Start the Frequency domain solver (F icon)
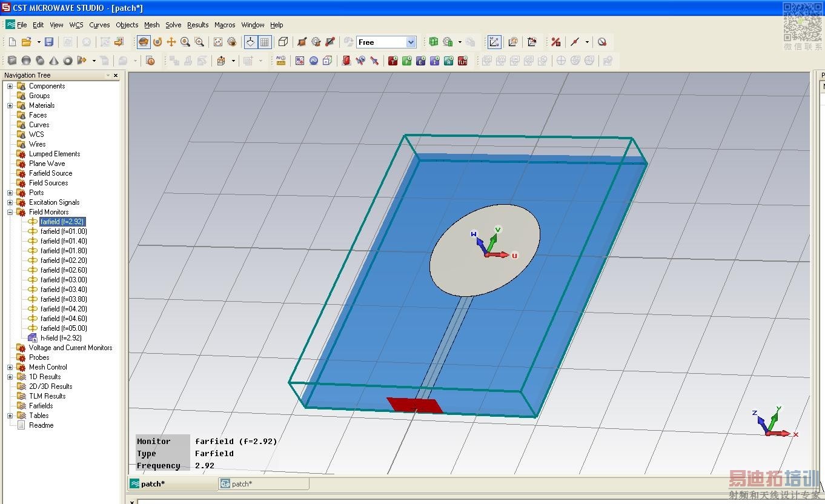The height and width of the screenshot is (504, 825). pyautogui.click(x=406, y=61)
